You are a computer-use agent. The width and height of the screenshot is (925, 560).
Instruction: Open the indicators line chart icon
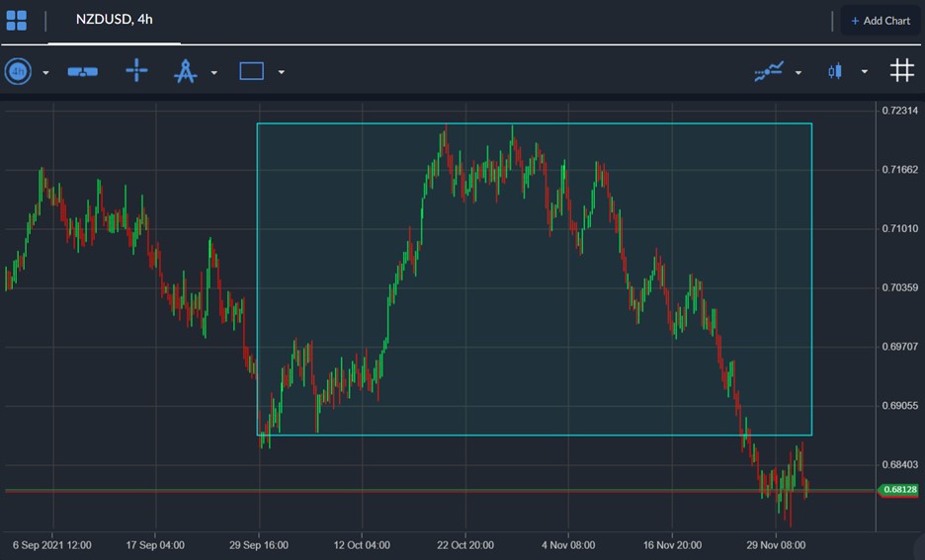tap(769, 71)
